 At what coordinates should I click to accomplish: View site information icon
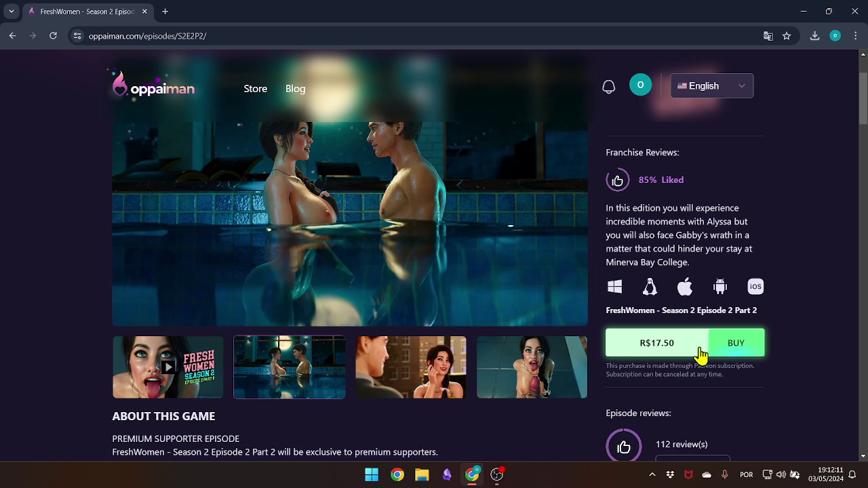click(x=77, y=36)
